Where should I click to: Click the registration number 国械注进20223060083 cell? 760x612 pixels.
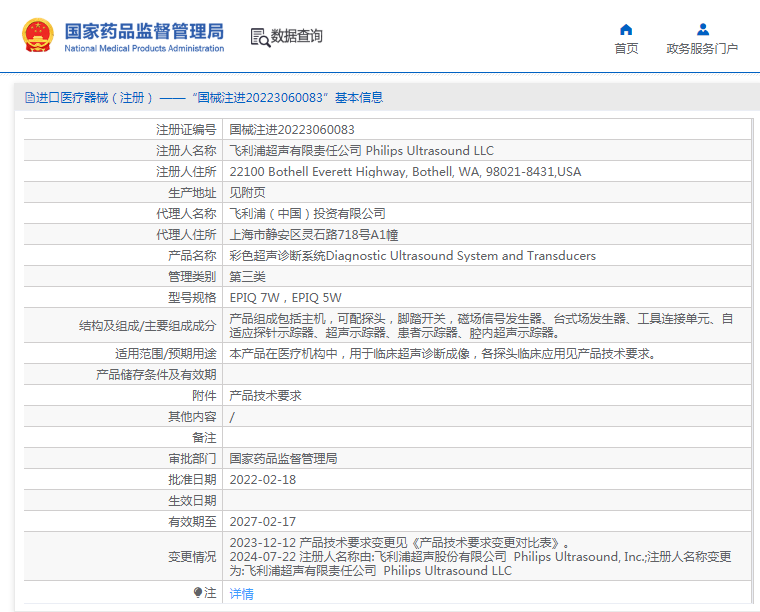[x=292, y=130]
